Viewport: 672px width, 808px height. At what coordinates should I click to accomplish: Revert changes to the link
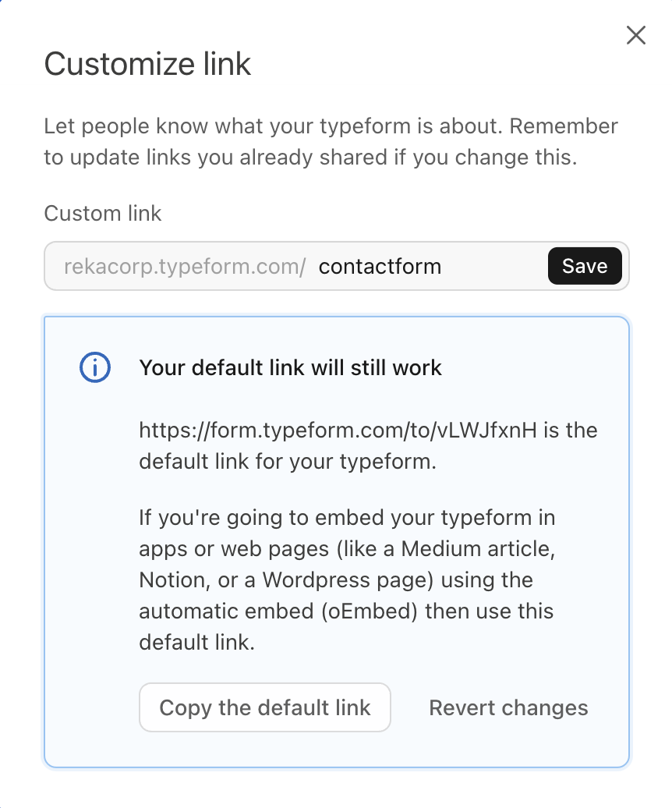point(508,708)
